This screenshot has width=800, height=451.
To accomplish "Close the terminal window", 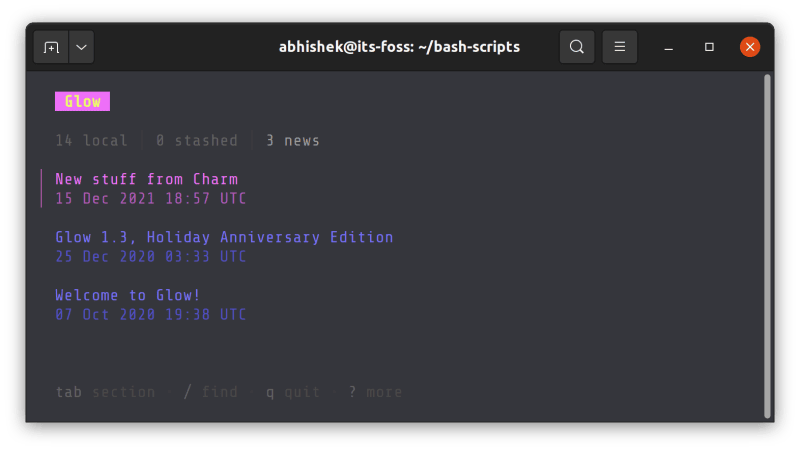I will 750,47.
